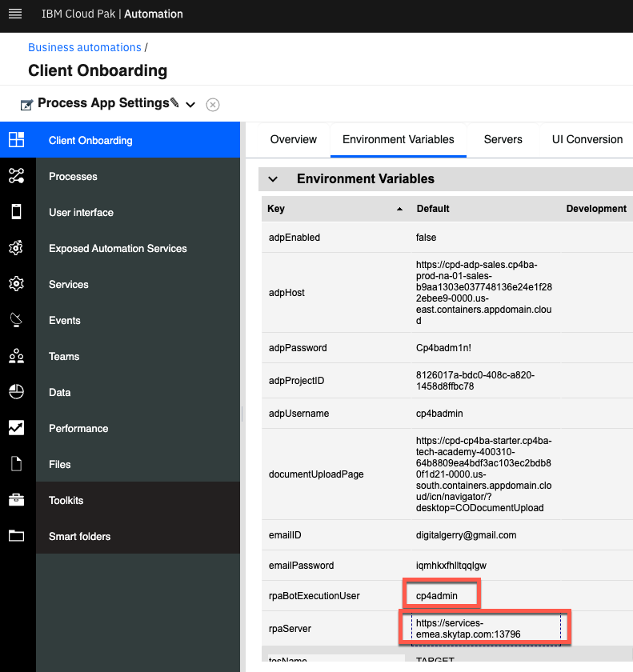Select the adpUsername key cell

pyautogui.click(x=335, y=414)
